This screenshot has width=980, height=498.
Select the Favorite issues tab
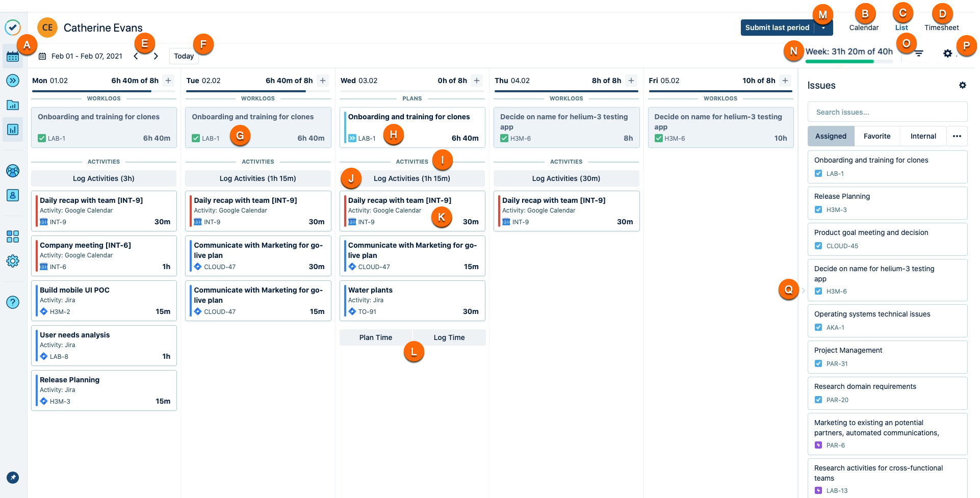[x=877, y=136]
